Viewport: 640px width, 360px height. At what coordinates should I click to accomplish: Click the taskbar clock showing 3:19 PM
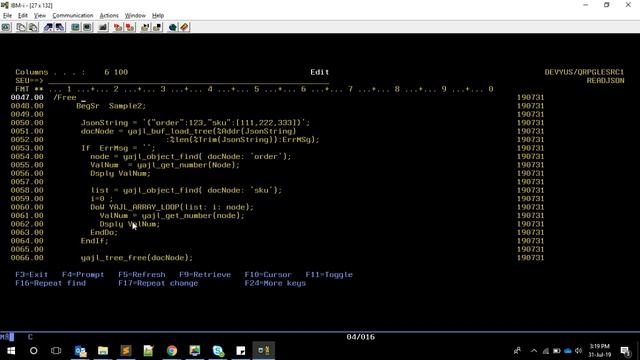tap(599, 350)
